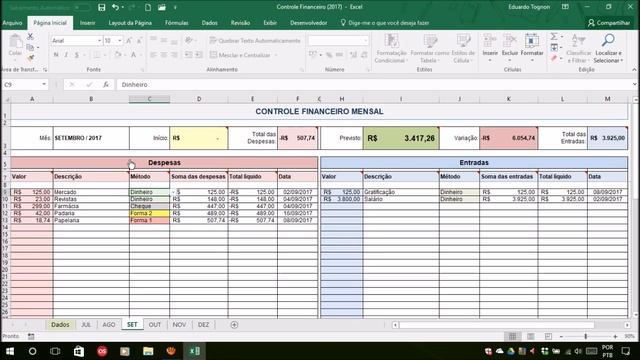Undo the last action
Viewport: 640px width, 360px height.
coord(116,7)
